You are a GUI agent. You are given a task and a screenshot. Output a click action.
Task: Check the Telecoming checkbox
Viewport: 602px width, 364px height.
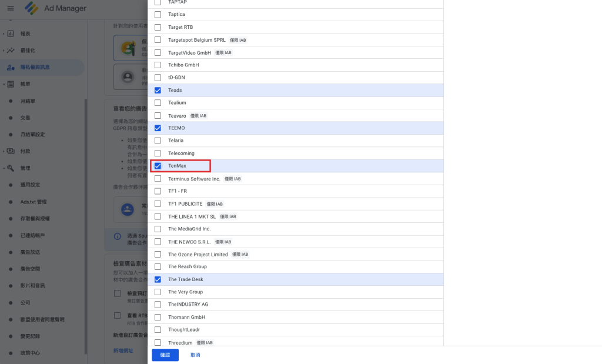pyautogui.click(x=158, y=153)
